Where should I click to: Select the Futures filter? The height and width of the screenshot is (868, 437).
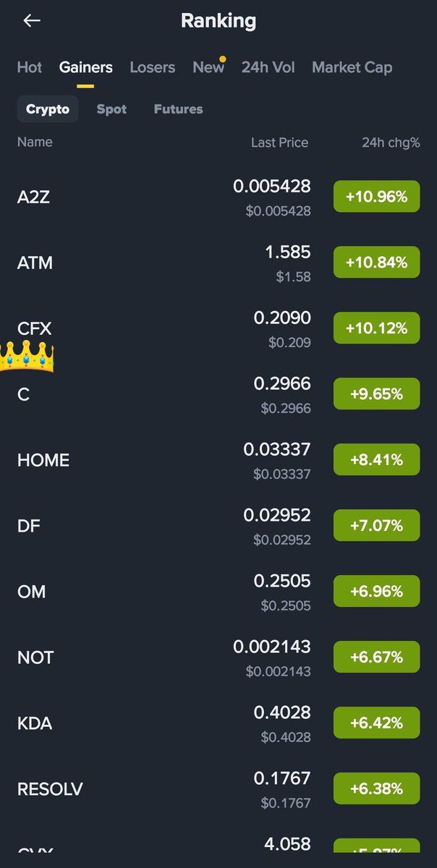[179, 109]
